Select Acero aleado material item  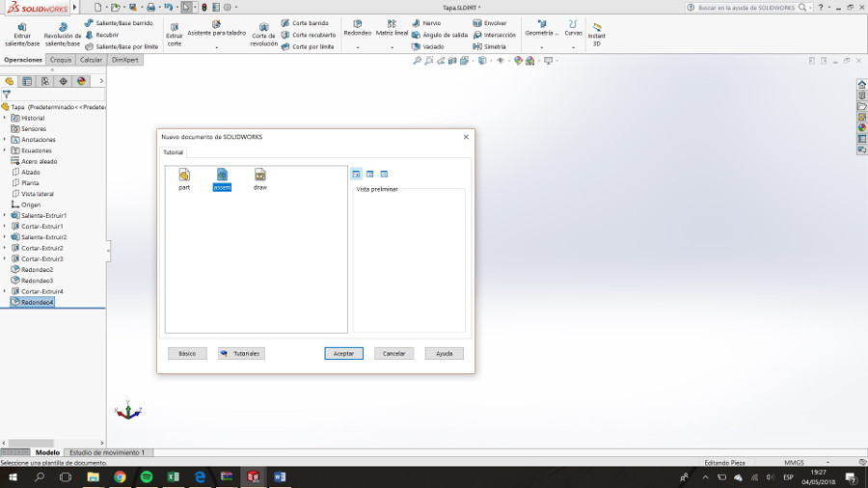pos(35,161)
